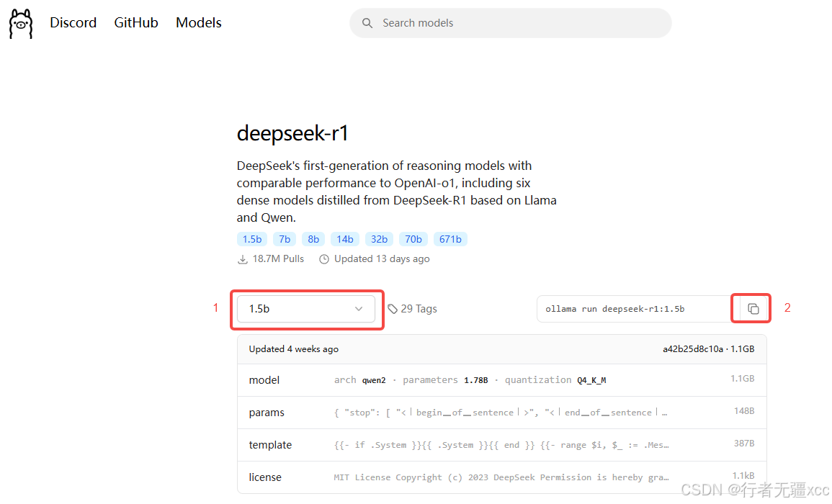Open the Discord link
This screenshot has height=504, width=832.
click(x=73, y=23)
